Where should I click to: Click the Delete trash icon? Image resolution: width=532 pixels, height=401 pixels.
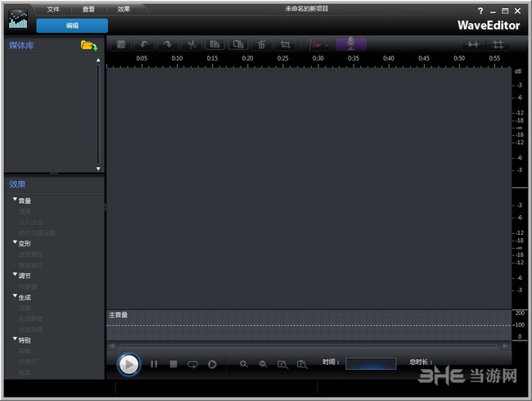[262, 44]
